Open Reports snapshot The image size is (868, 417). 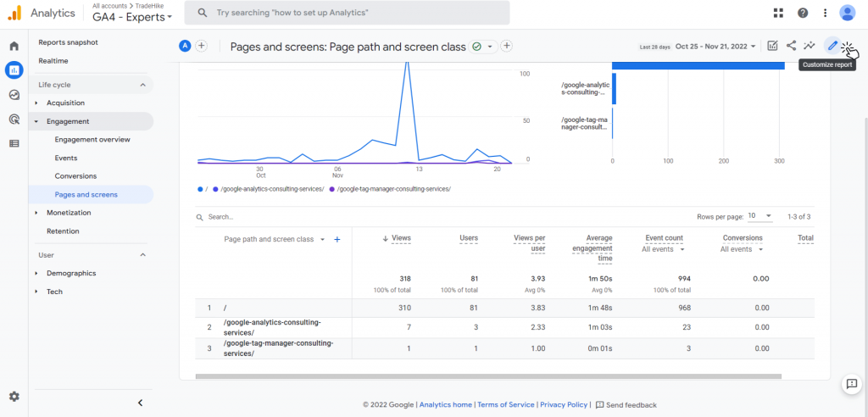pyautogui.click(x=68, y=42)
